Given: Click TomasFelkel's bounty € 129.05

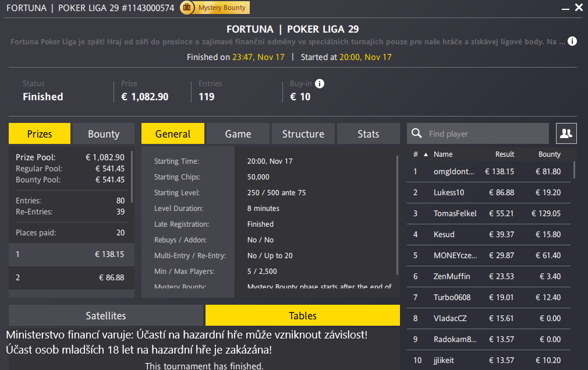Looking at the screenshot, I should point(546,213).
